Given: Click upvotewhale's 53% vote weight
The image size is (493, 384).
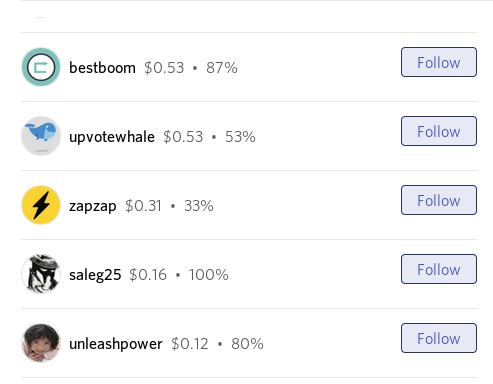Looking at the screenshot, I should (x=240, y=137).
